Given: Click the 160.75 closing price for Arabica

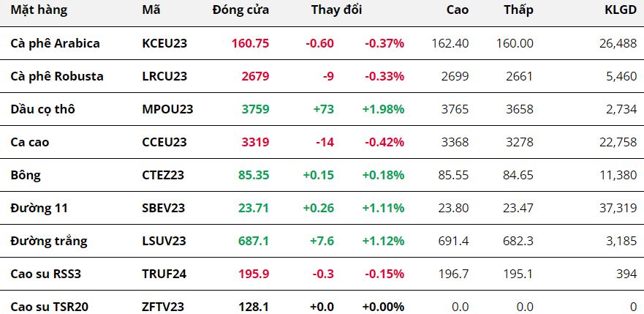Looking at the screenshot, I should (250, 43).
